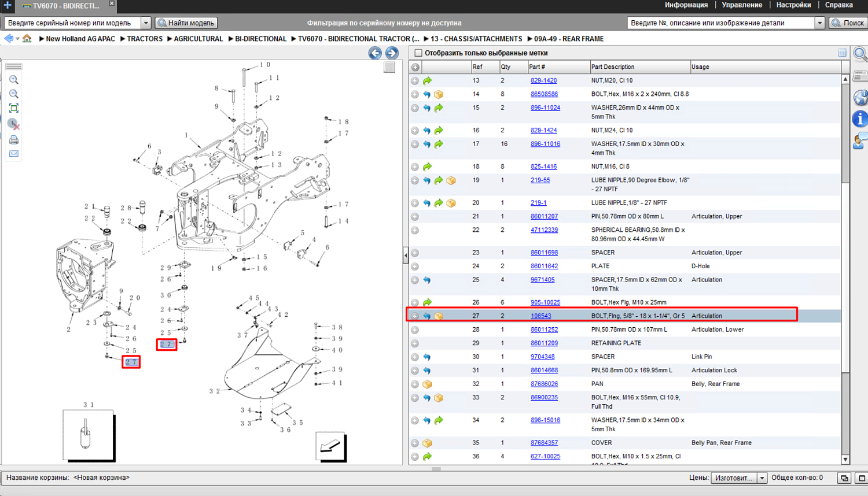Click the box icon for COVER 87684357

pyautogui.click(x=427, y=443)
